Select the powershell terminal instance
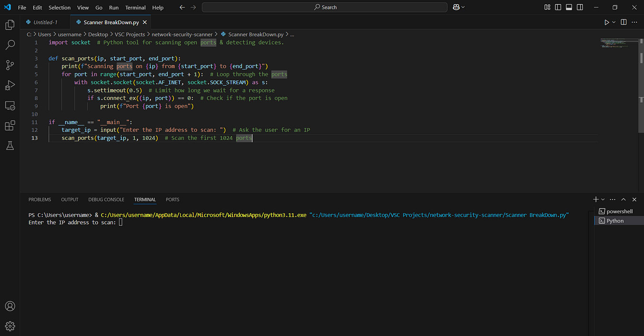This screenshot has height=336, width=644. click(x=618, y=211)
